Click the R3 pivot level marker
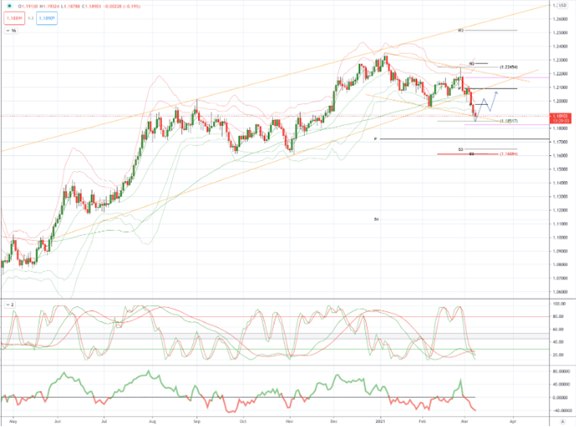The height and width of the screenshot is (427, 576). click(461, 30)
